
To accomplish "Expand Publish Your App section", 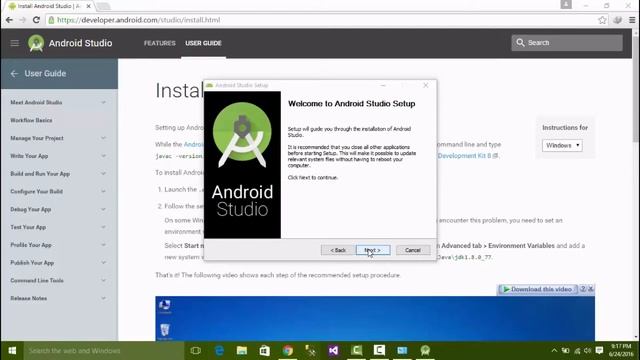I will click(103, 263).
